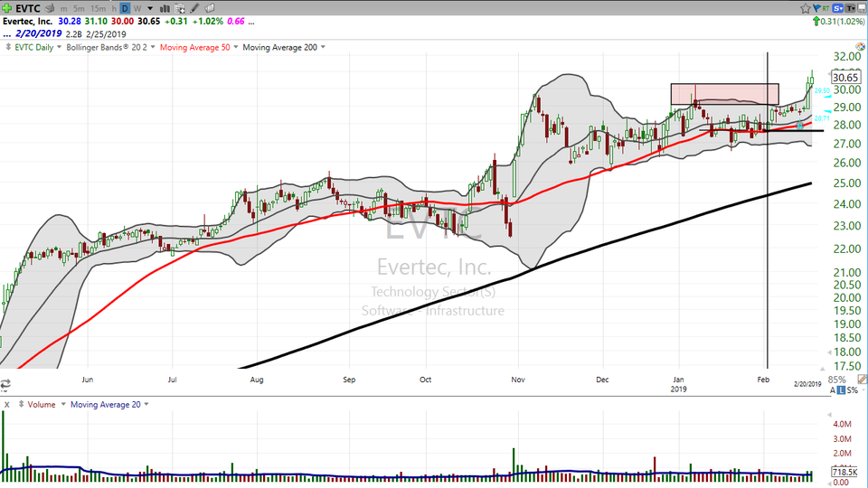Click the Nov label on the time axis
The width and height of the screenshot is (868, 488).
pos(518,380)
